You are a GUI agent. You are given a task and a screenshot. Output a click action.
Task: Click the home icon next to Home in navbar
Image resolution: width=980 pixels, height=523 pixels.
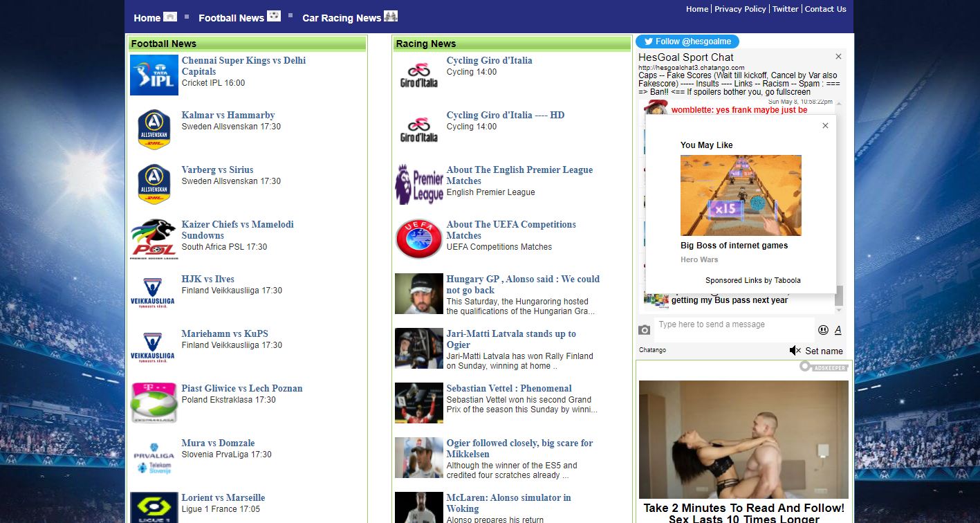tap(170, 17)
